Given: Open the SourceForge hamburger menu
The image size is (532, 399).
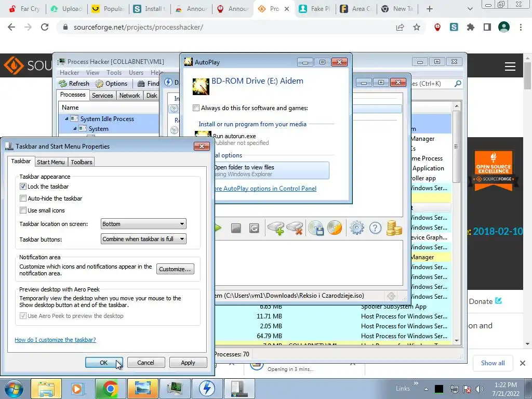Looking at the screenshot, I should tap(510, 66).
